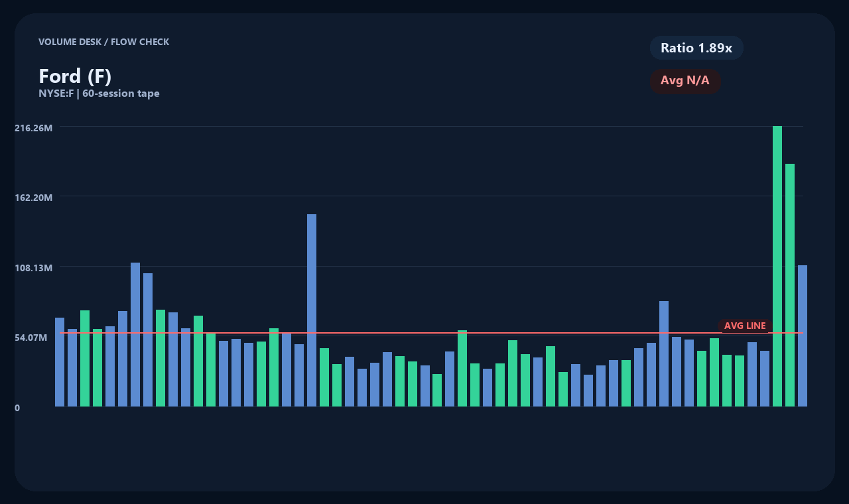This screenshot has height=504, width=849.
Task: Select the Avg N/A badge
Action: click(685, 81)
